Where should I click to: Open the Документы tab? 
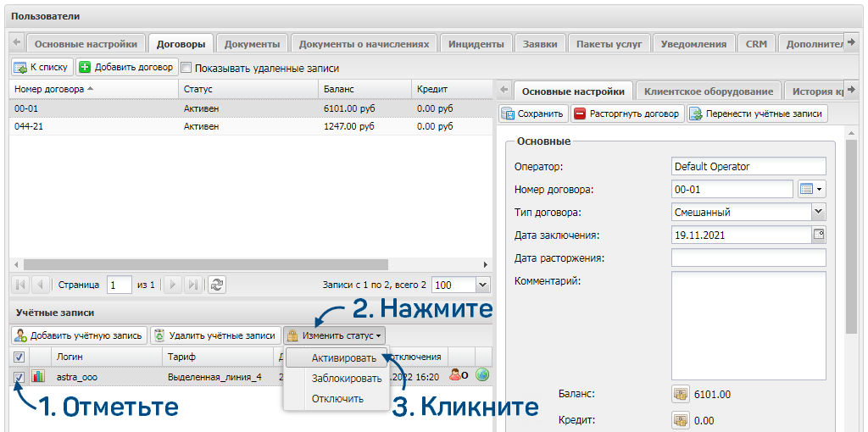click(x=252, y=44)
